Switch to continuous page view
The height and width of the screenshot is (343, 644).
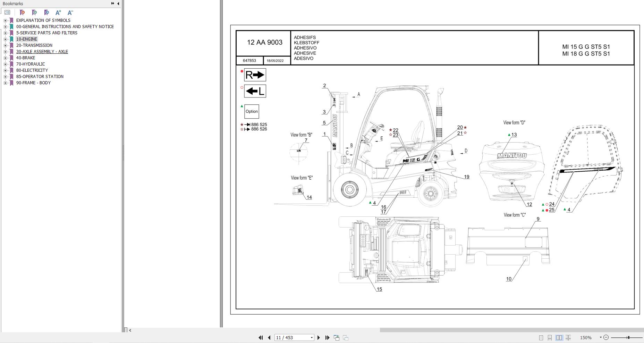[550, 337]
